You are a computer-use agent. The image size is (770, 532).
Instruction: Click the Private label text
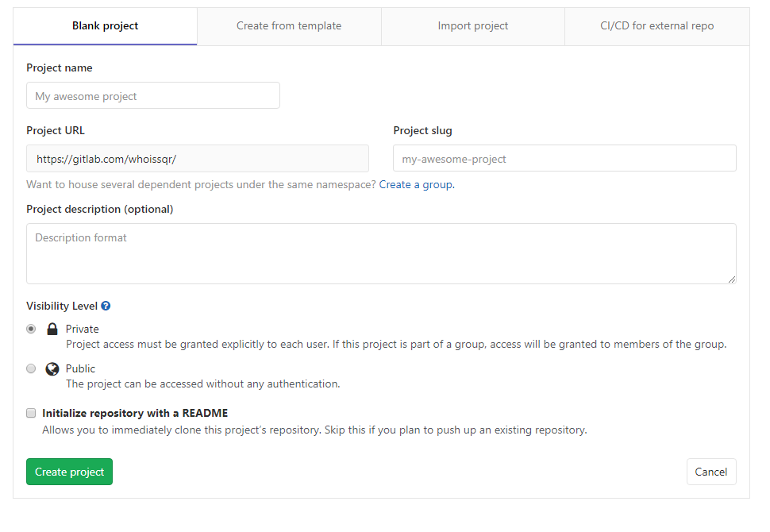coord(83,329)
